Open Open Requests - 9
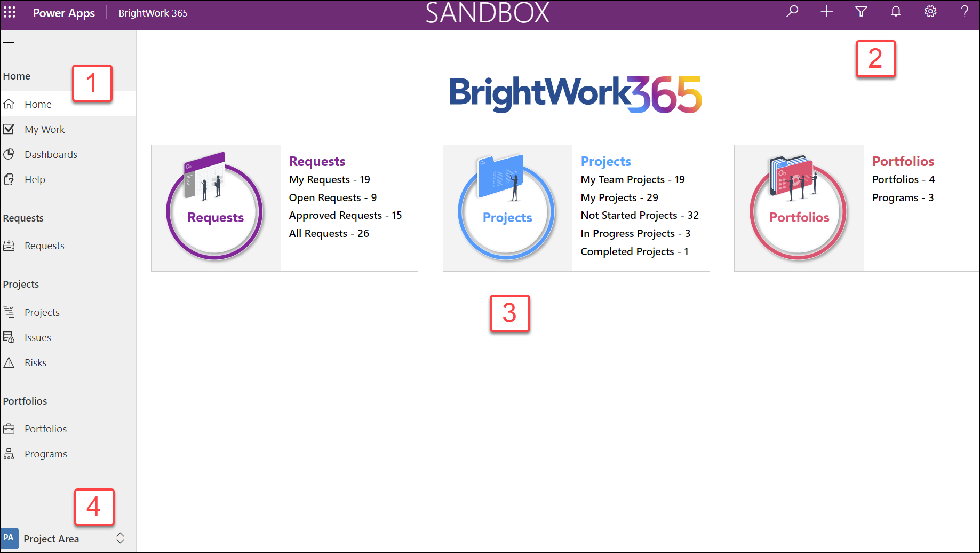Screen dimensions: 980x553 [x=332, y=197]
